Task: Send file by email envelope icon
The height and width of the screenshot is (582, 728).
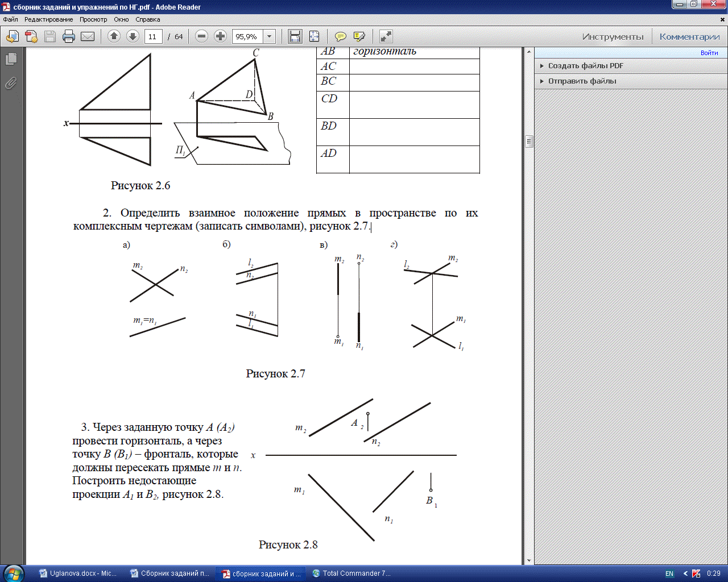Action: click(x=88, y=37)
